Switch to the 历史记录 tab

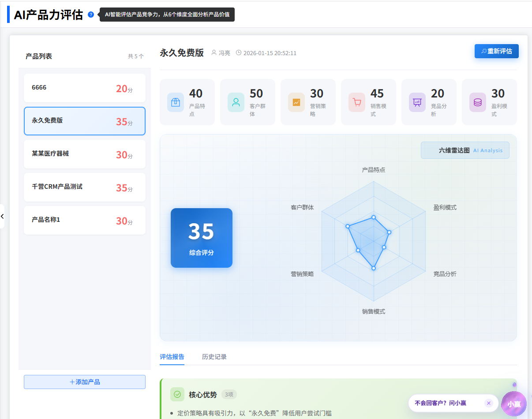pyautogui.click(x=214, y=357)
